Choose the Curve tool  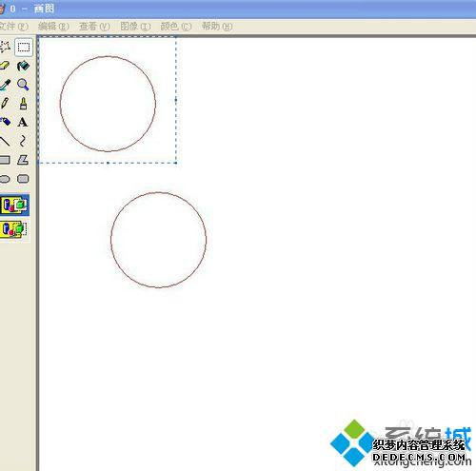(23, 141)
